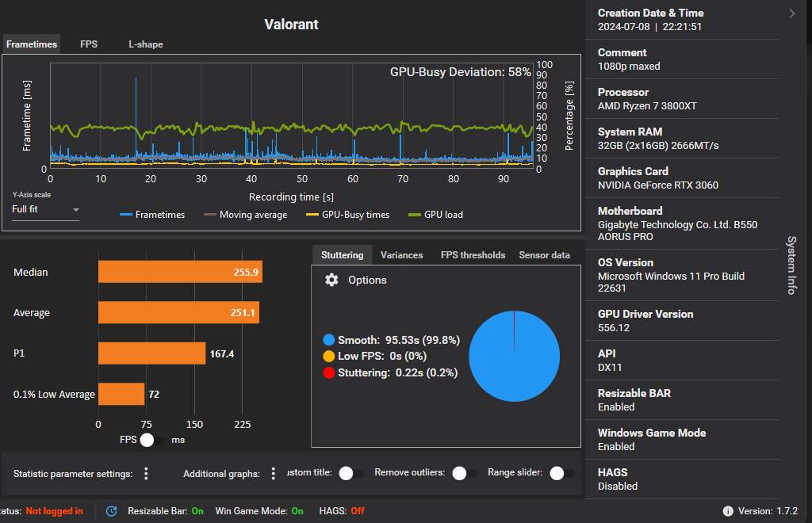812x523 pixels.
Task: Click the Options label in stuttering panel
Action: pyautogui.click(x=367, y=280)
